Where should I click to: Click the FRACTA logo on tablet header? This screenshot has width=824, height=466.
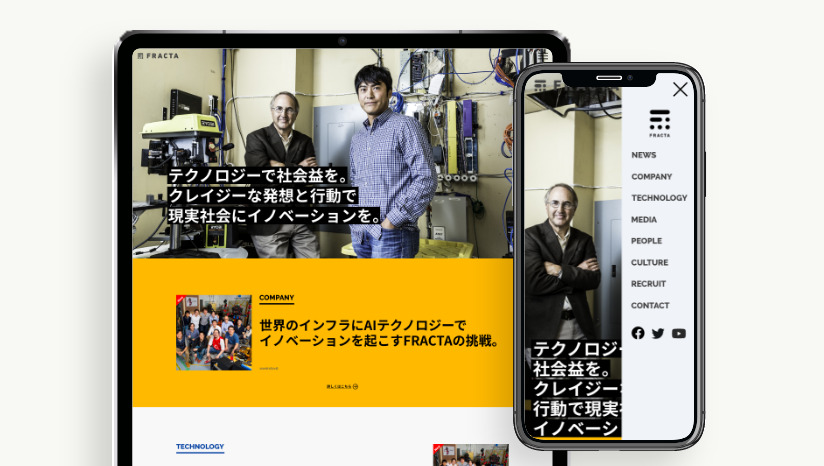pyautogui.click(x=158, y=56)
